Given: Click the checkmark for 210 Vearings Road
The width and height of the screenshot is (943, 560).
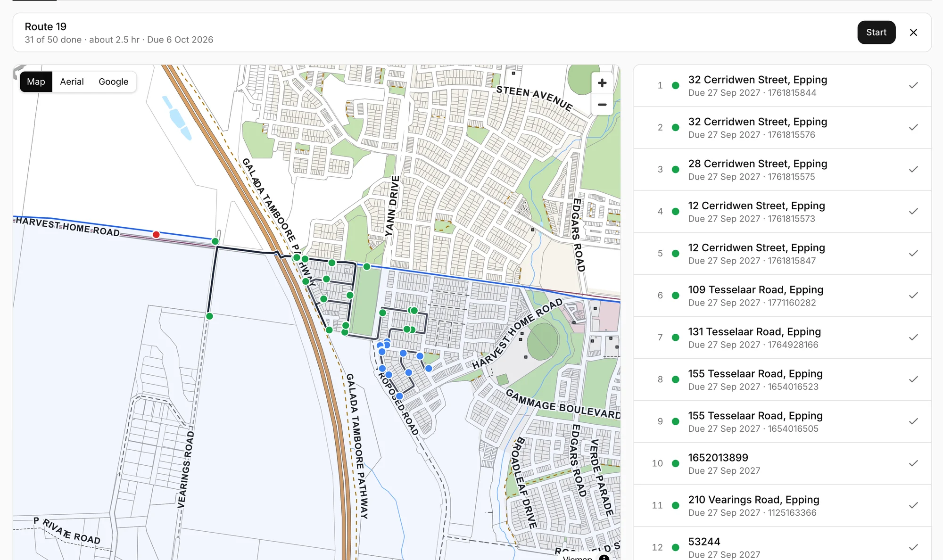Looking at the screenshot, I should 913,505.
